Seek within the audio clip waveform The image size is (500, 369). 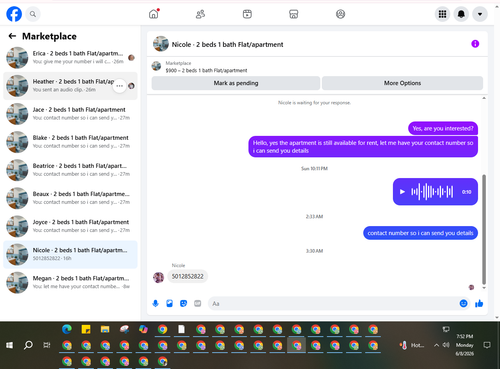pyautogui.click(x=432, y=192)
